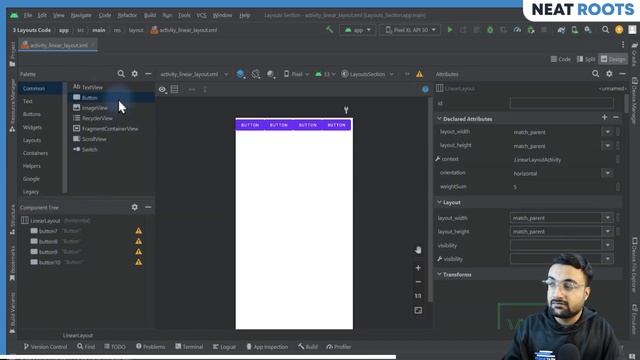The width and height of the screenshot is (640, 360).
Task: Select Button in the palette list
Action: (89, 98)
